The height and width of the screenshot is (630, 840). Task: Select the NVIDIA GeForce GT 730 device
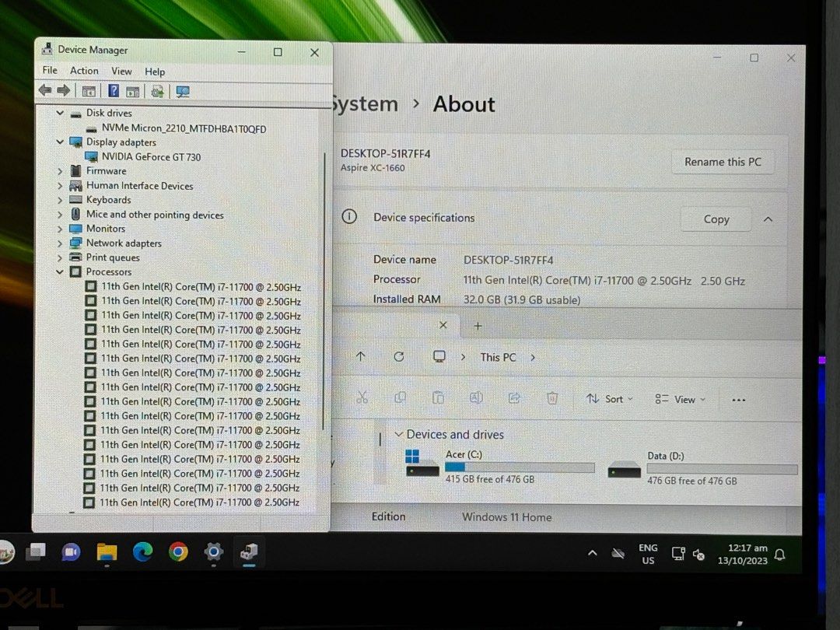point(151,157)
